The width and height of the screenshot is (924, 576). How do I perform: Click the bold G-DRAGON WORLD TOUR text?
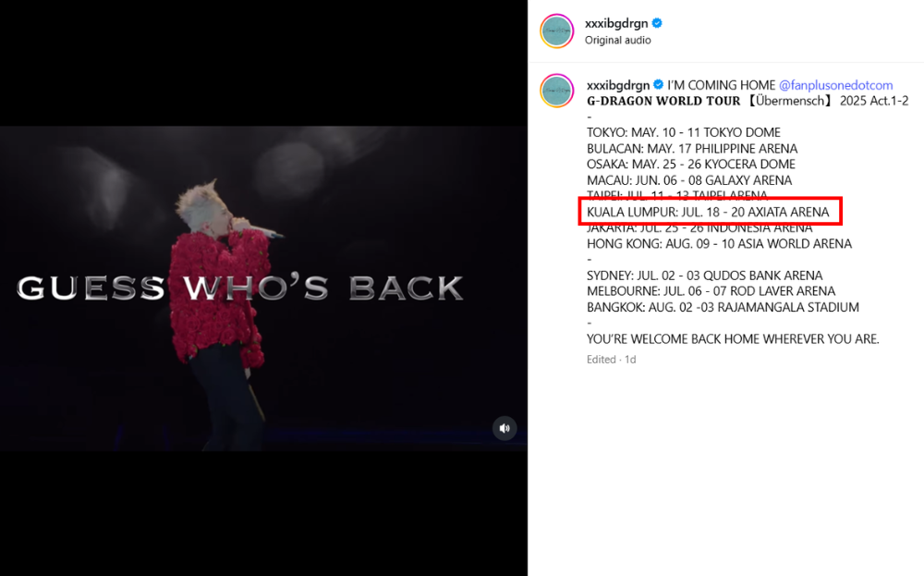(x=663, y=101)
